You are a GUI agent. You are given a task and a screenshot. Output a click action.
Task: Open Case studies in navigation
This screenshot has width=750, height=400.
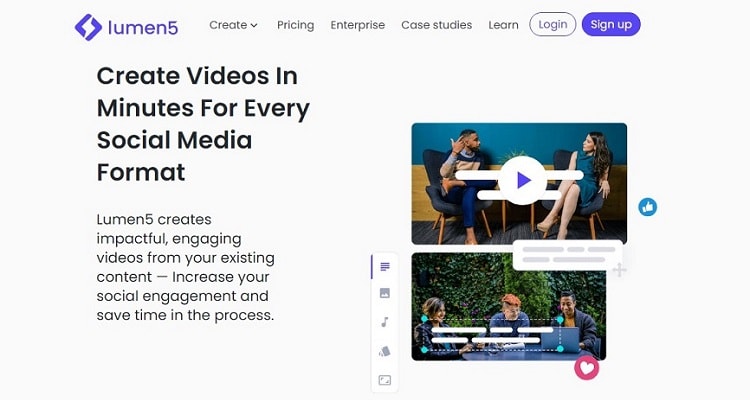click(437, 25)
